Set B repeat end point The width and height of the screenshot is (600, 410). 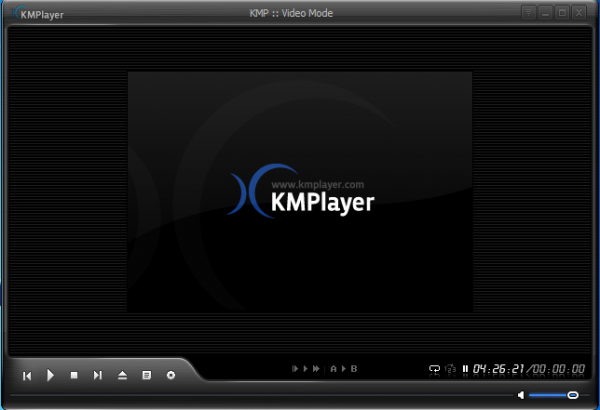354,369
